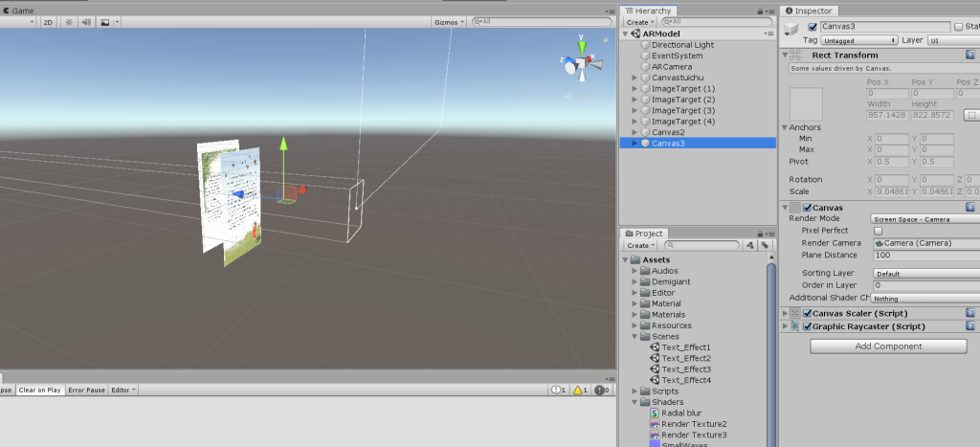Screen dimensions: 980x447
Task: Open the Tag dropdown showing Untagged
Action: [x=858, y=40]
